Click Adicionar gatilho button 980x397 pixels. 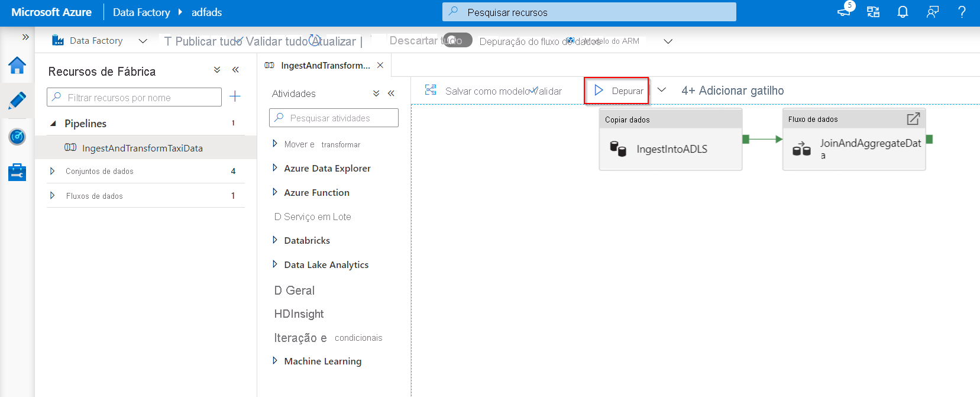[x=733, y=91]
